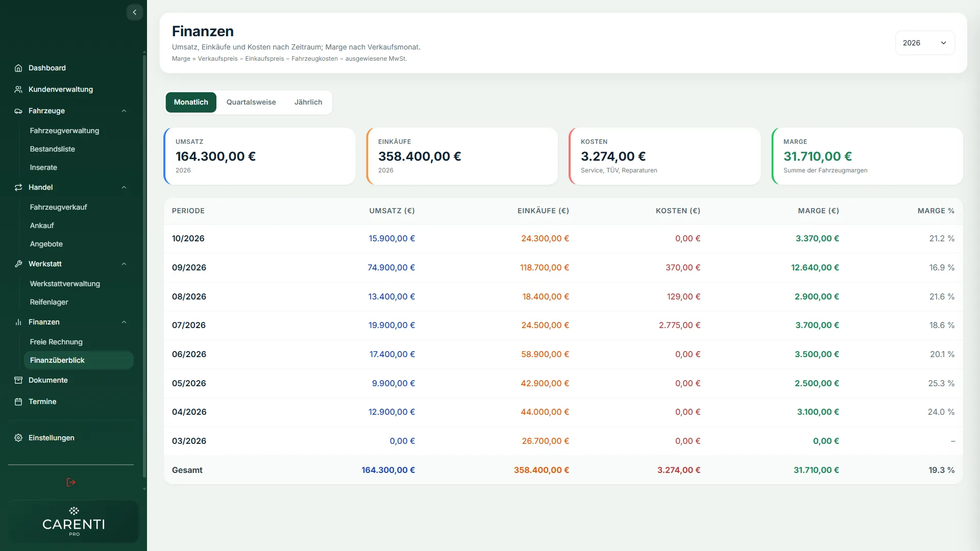
Task: Click the Kundenverwaltung people icon
Action: (18, 89)
